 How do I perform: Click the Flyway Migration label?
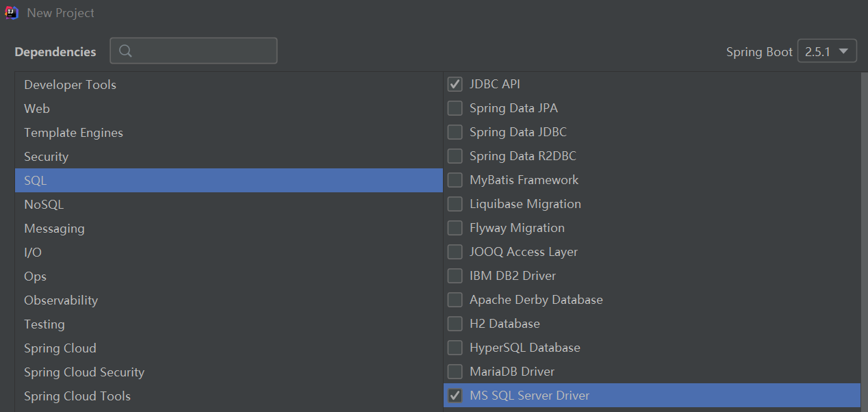tap(517, 228)
